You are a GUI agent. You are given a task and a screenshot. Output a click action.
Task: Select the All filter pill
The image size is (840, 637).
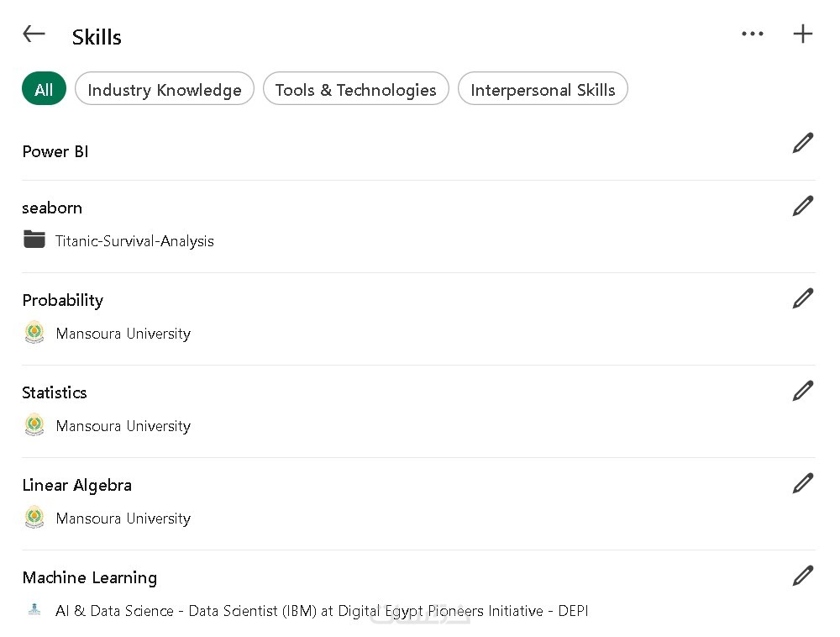(x=44, y=90)
